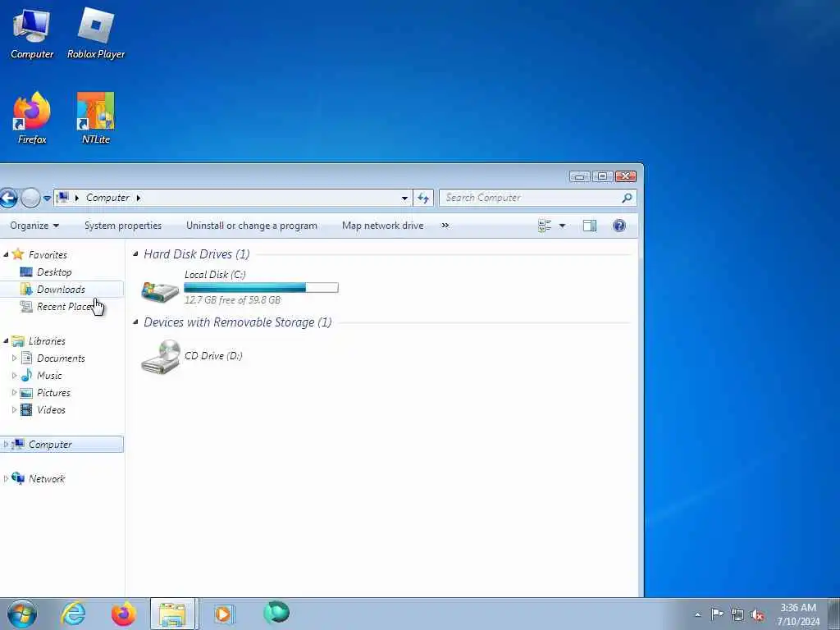Image resolution: width=840 pixels, height=630 pixels.
Task: Change the view with the view icon
Action: coord(545,226)
